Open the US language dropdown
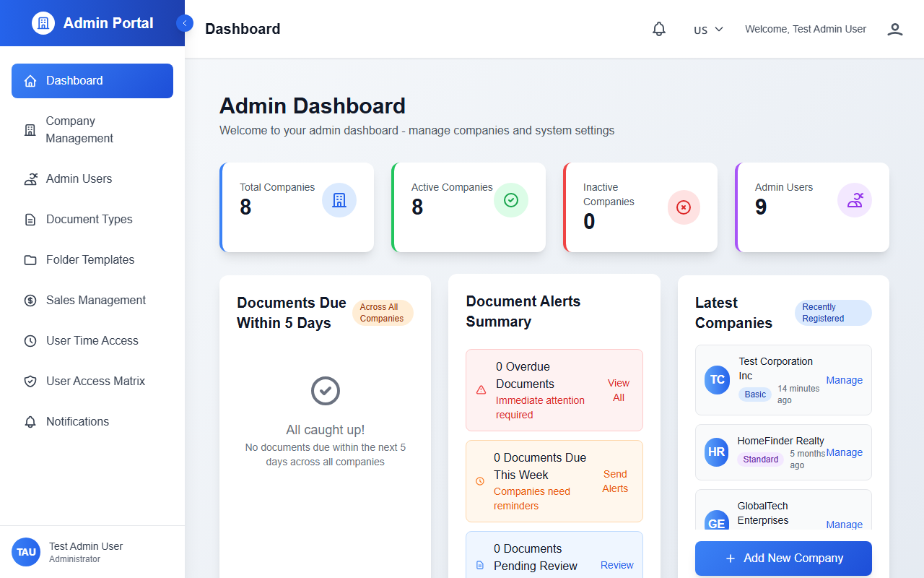Screen dimensions: 924x578 point(707,30)
